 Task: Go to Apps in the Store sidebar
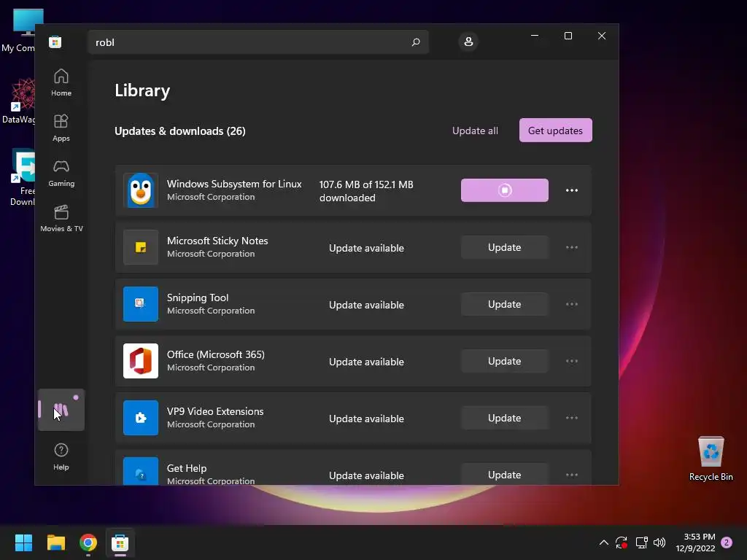click(x=61, y=128)
